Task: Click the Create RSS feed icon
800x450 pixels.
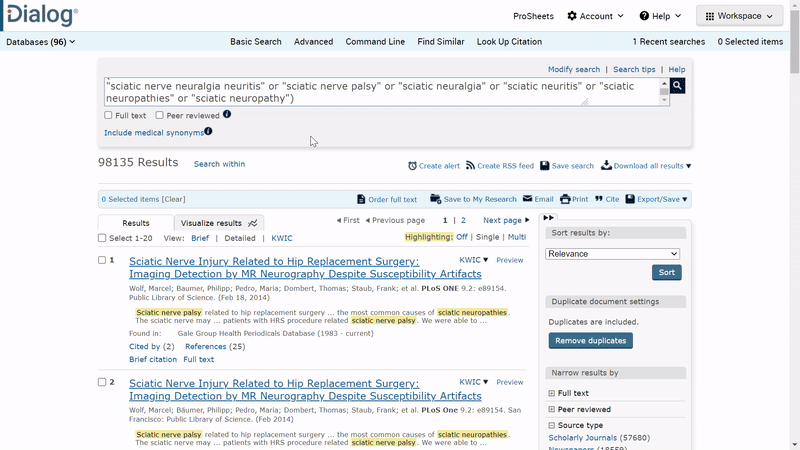Action: 470,166
